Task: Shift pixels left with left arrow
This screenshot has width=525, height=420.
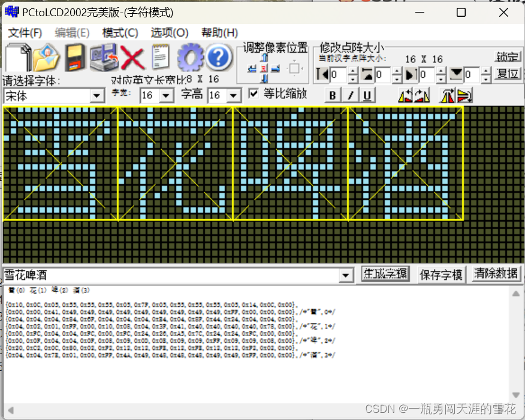Action: point(252,69)
